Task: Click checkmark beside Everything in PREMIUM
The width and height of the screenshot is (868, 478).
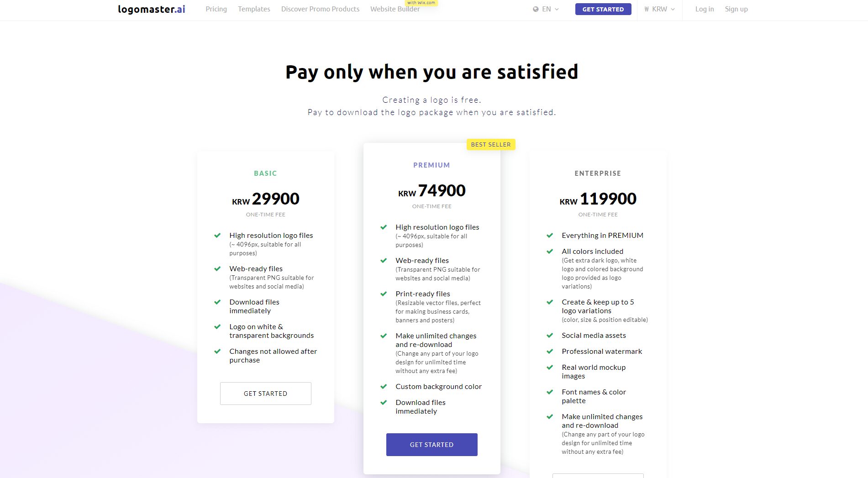Action: [x=549, y=235]
